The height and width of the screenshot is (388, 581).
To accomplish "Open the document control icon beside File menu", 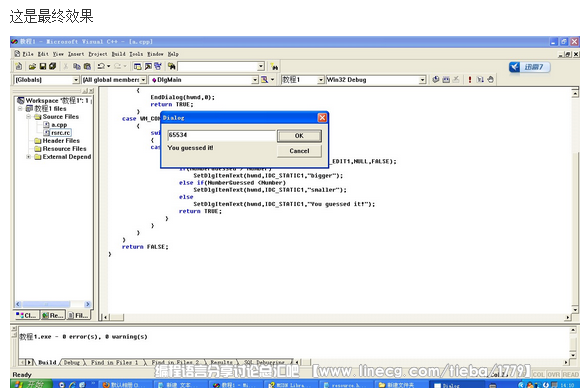I will 17,54.
